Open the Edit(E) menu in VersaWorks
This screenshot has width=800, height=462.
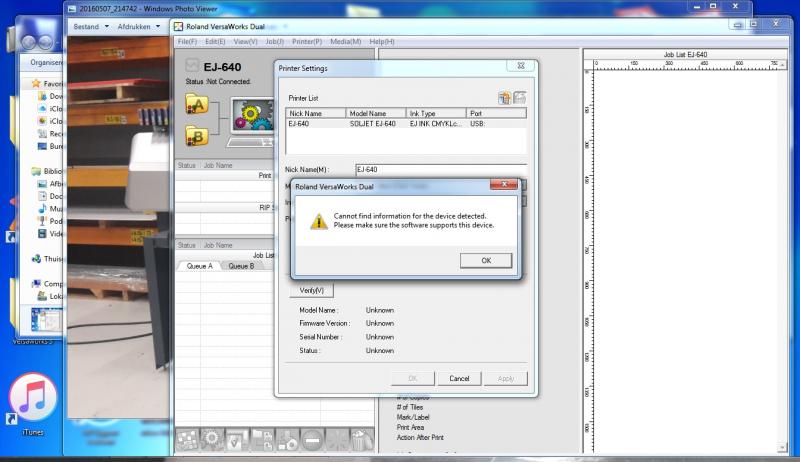coord(215,41)
